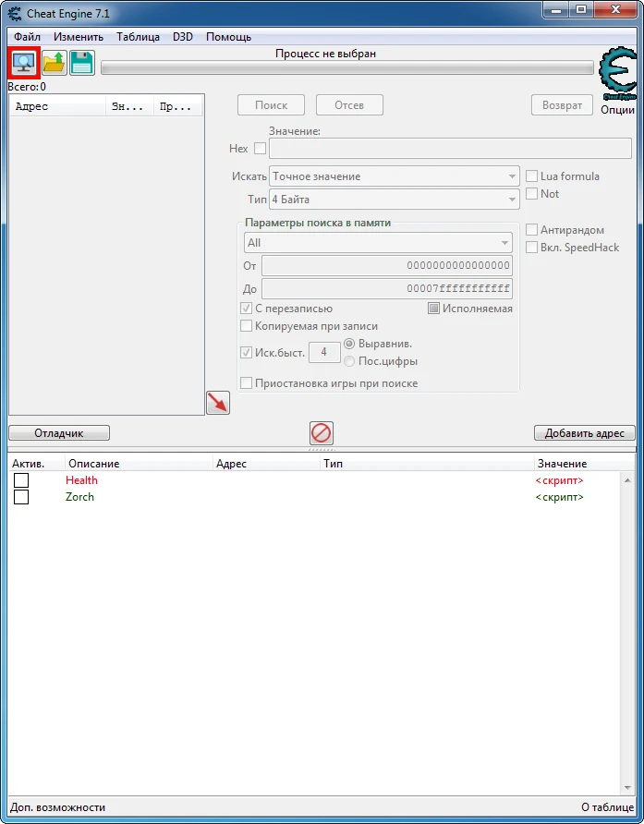Select the Zorch entry
Image resolution: width=644 pixels, height=824 pixels.
click(x=79, y=497)
